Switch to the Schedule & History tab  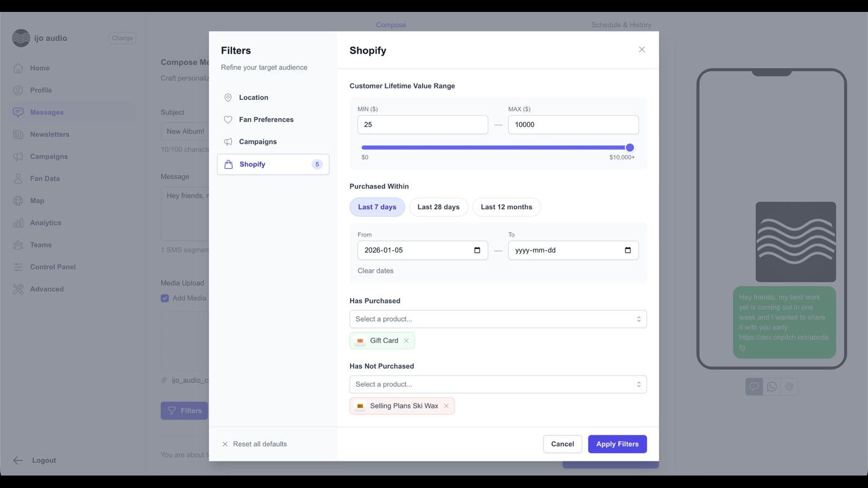[621, 24]
